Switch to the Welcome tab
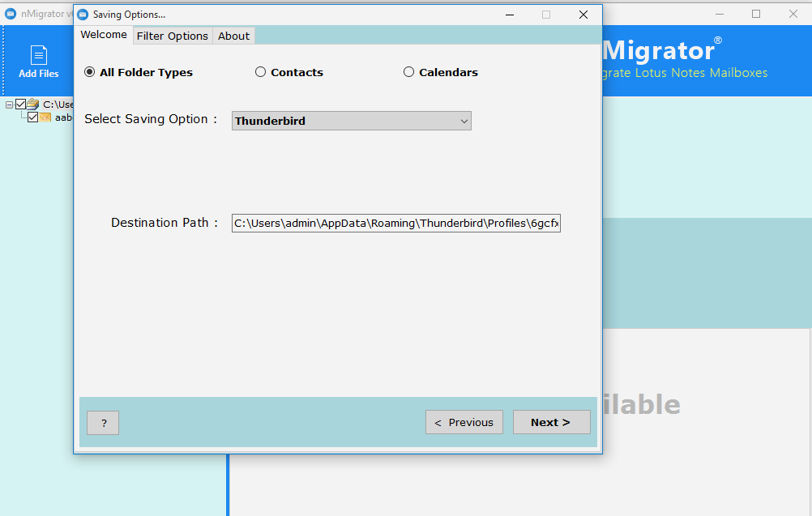Viewport: 812px width, 516px height. (103, 35)
